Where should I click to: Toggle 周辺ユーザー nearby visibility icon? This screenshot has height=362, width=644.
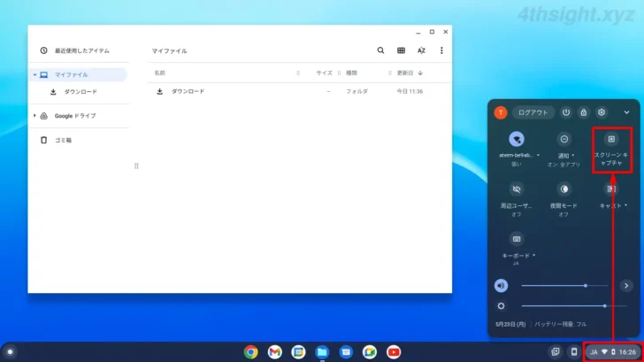(517, 189)
